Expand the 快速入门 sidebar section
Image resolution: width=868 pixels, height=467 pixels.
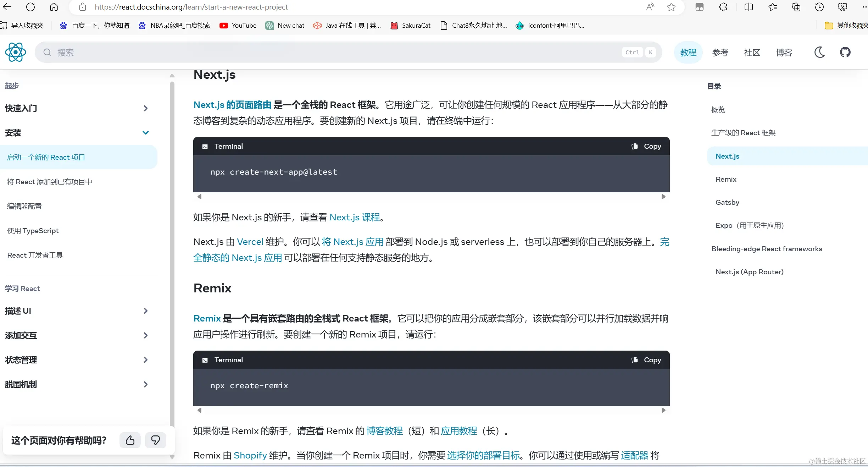coord(145,108)
